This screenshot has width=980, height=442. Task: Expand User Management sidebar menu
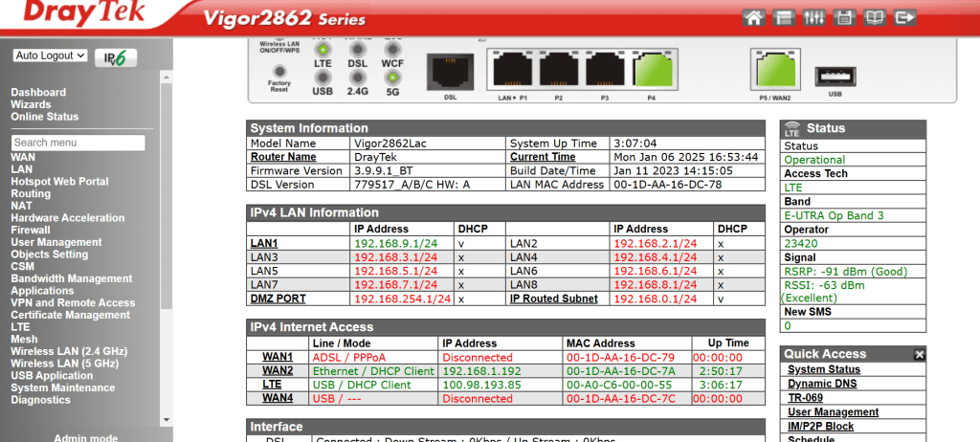(56, 243)
